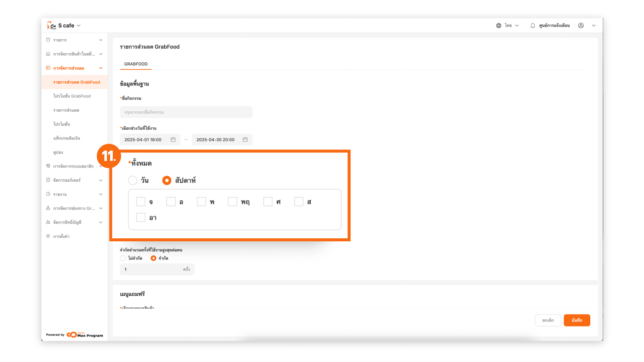The height and width of the screenshot is (362, 644).
Task: Click the globe language icon
Action: pyautogui.click(x=498, y=25)
